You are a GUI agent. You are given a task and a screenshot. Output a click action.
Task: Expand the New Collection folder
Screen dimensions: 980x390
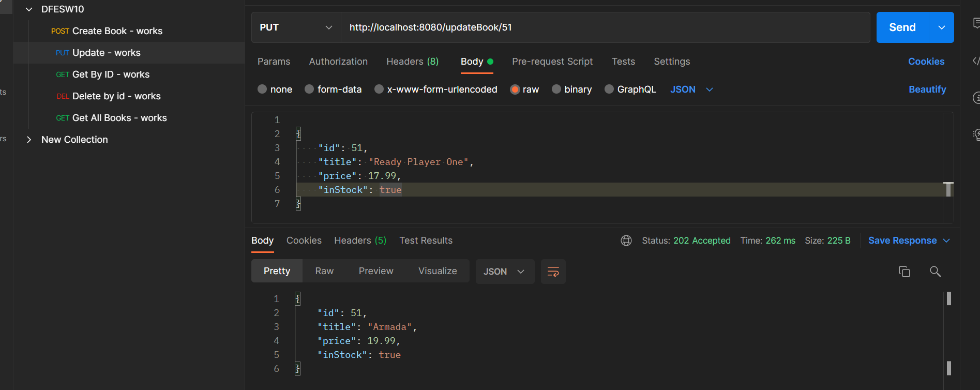29,140
